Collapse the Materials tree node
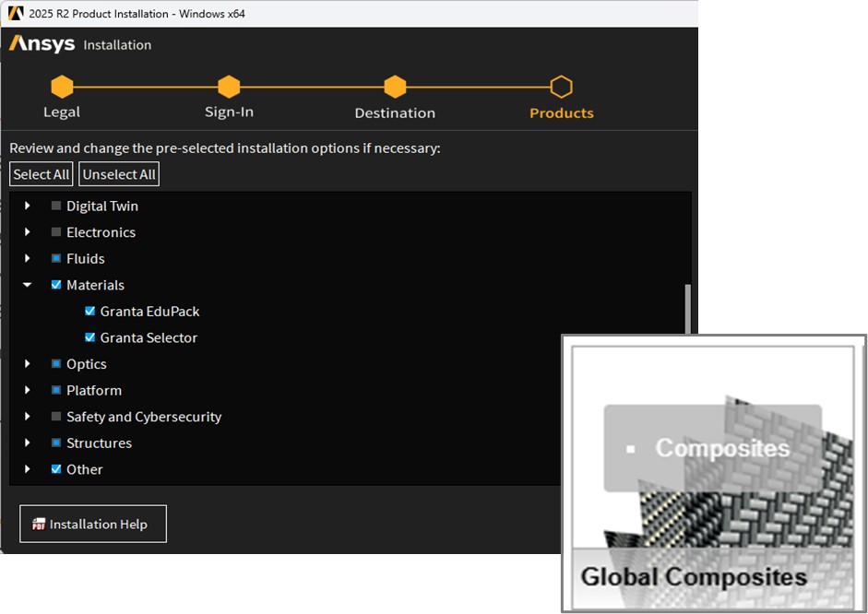Screen dimensions: 868x614 click(28, 285)
